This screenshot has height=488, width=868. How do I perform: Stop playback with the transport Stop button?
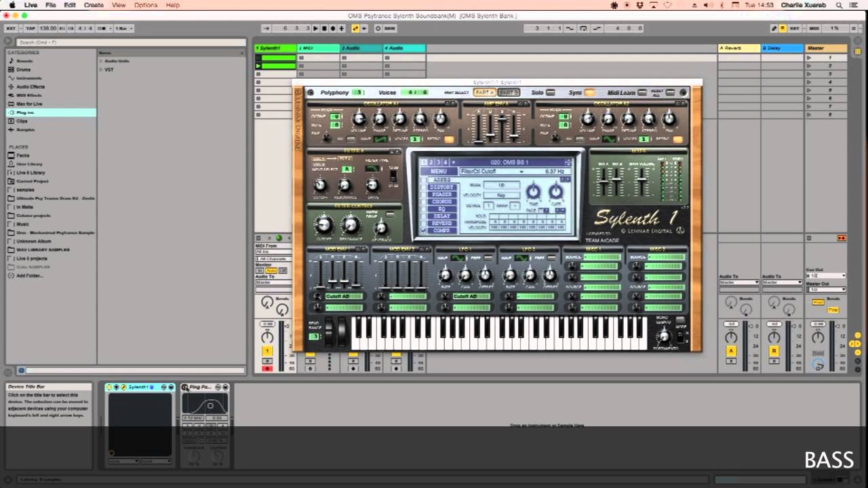[x=324, y=28]
